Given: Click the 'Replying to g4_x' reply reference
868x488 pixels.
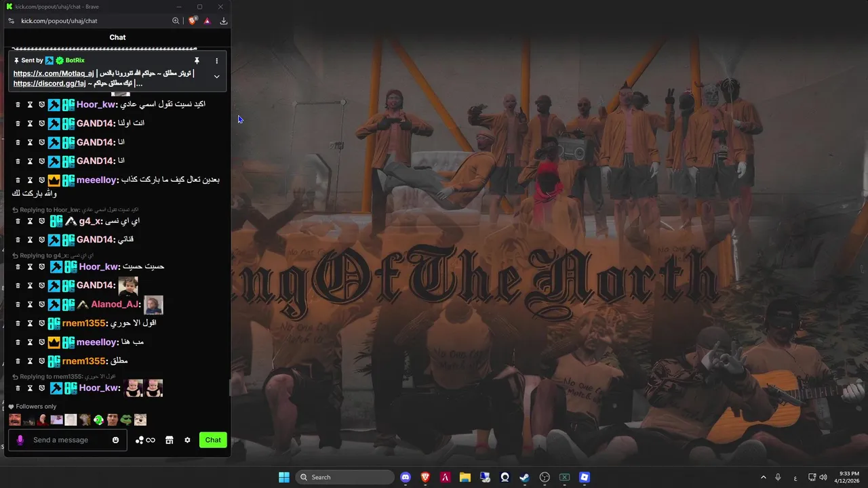Looking at the screenshot, I should coord(53,256).
